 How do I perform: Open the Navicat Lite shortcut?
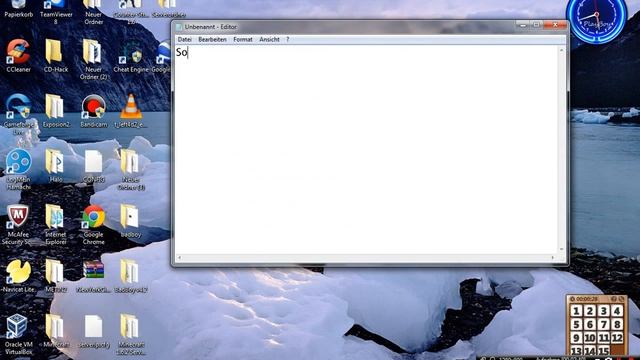18,276
